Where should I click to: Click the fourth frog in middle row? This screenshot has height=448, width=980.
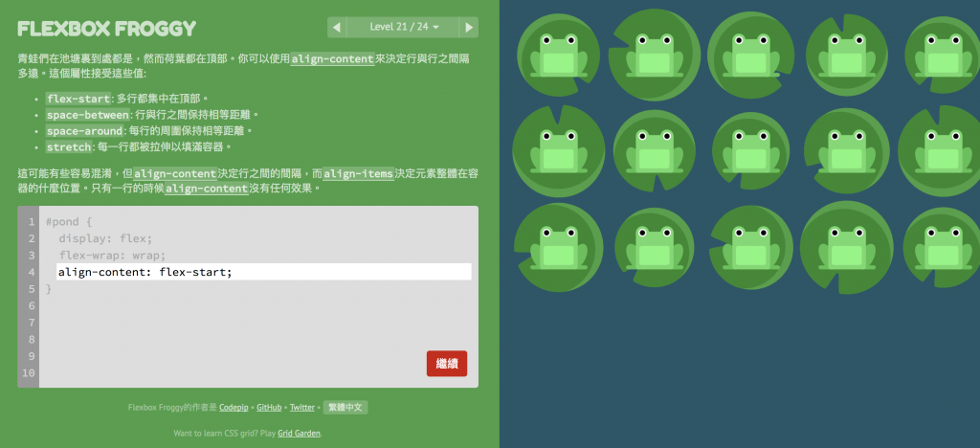(847, 152)
